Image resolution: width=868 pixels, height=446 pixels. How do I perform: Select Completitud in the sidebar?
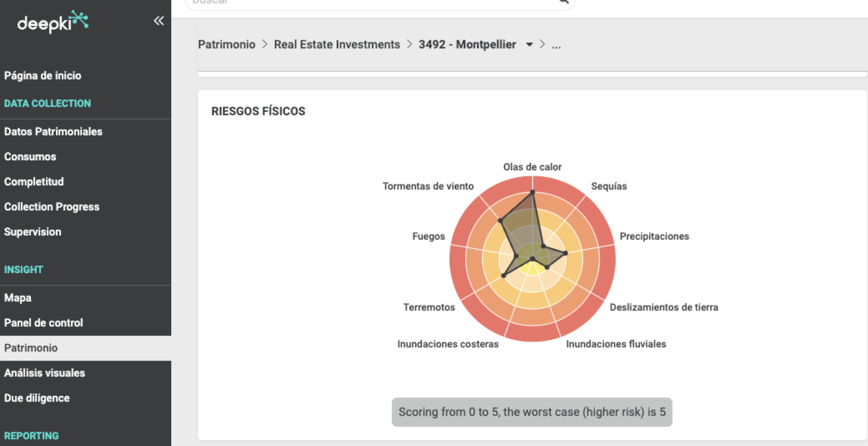coord(34,181)
